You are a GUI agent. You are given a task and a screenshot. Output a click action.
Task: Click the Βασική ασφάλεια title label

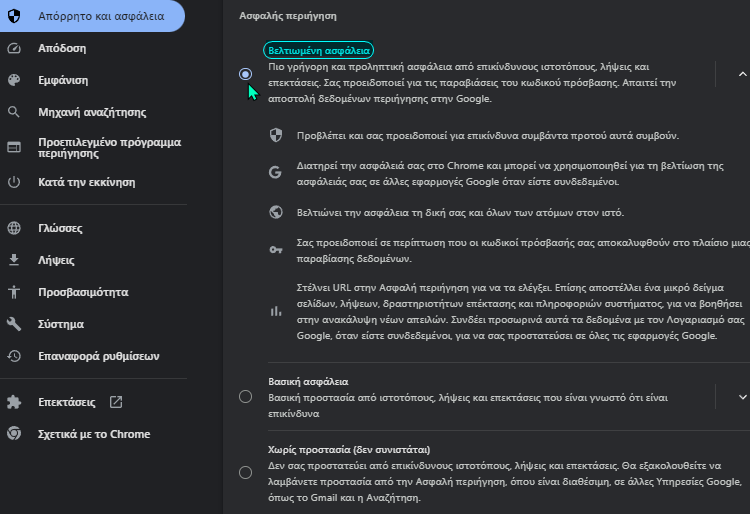click(308, 382)
